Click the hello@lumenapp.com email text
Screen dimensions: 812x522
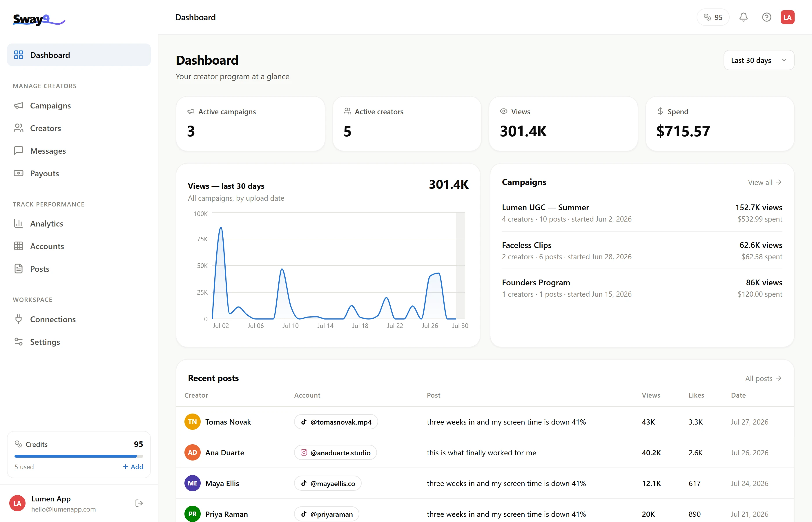(x=64, y=509)
